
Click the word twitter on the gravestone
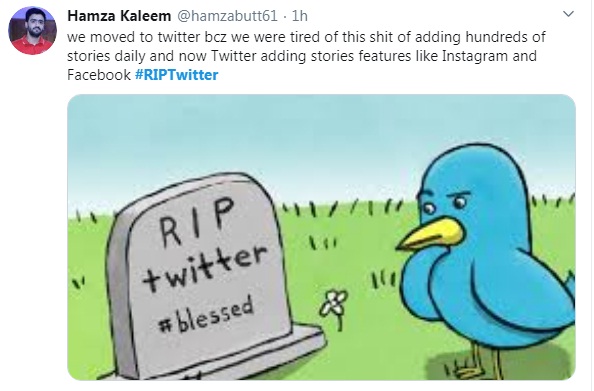[205, 268]
